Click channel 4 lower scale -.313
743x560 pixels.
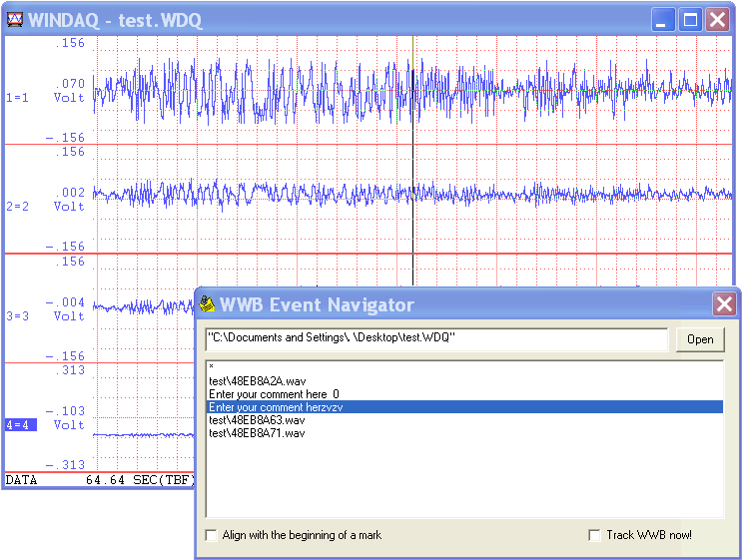point(65,465)
